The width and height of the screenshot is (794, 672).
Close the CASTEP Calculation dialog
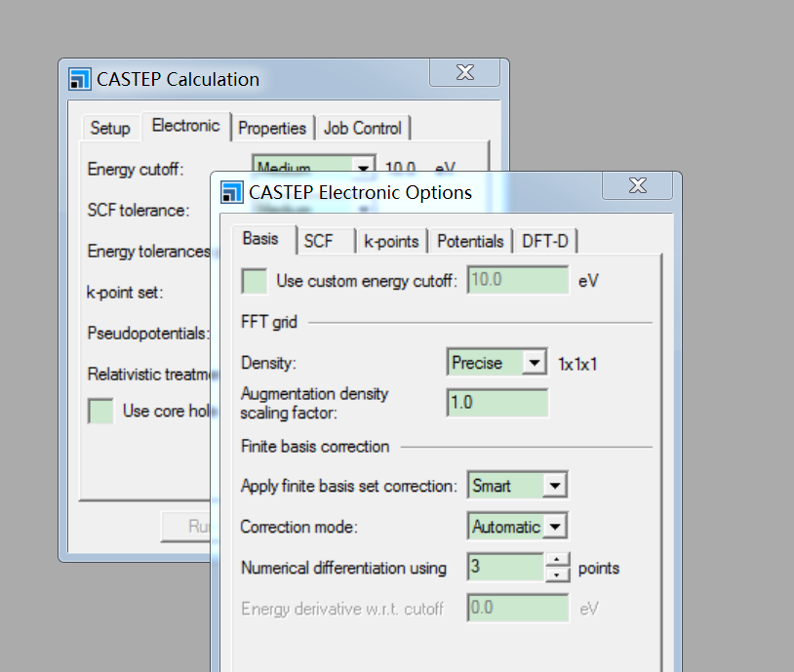(x=463, y=73)
